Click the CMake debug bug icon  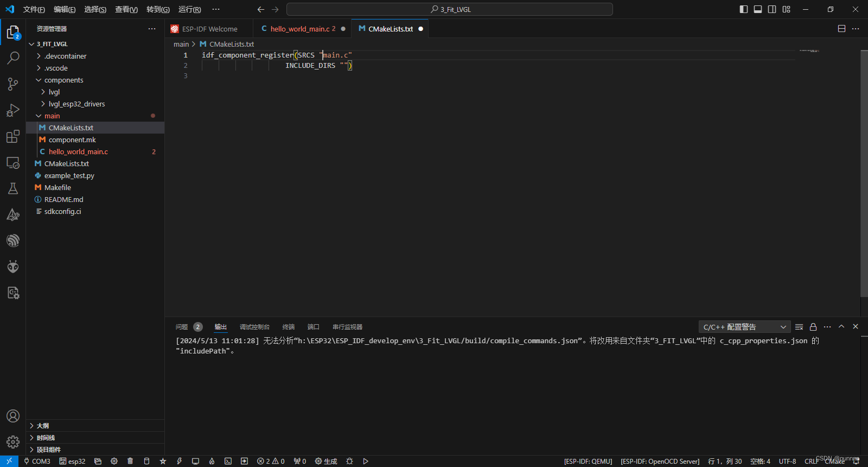(x=349, y=461)
